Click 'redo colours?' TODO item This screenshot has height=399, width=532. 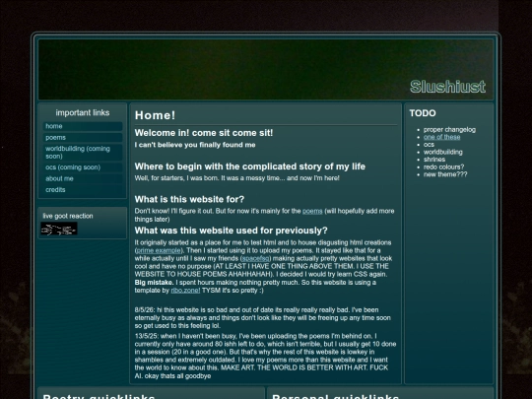pyautogui.click(x=443, y=166)
